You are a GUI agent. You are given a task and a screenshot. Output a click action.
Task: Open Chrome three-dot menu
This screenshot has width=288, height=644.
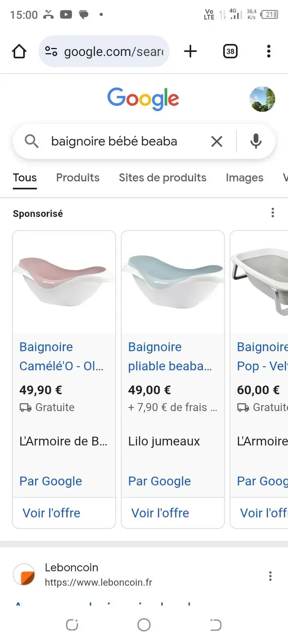(269, 51)
